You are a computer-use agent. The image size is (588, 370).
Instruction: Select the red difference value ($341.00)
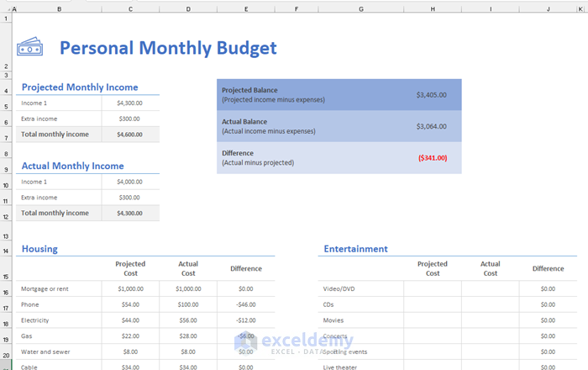pyautogui.click(x=433, y=158)
